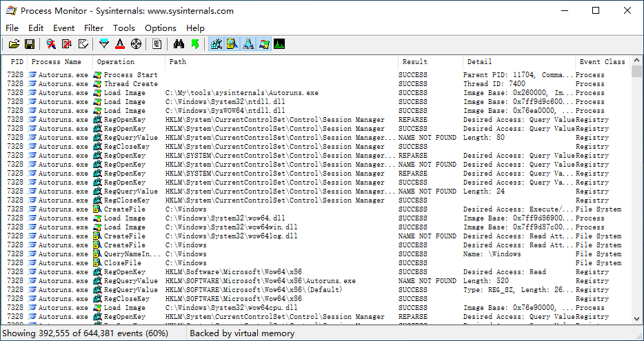This screenshot has width=644, height=341.
Task: Toggle Show Process and Thread Activity button
Action: click(263, 44)
